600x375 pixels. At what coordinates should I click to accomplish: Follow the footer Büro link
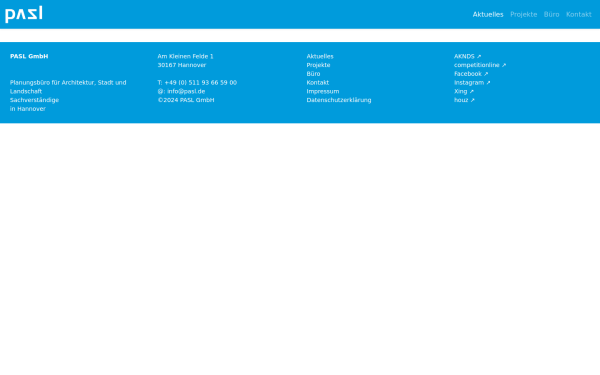click(x=313, y=74)
